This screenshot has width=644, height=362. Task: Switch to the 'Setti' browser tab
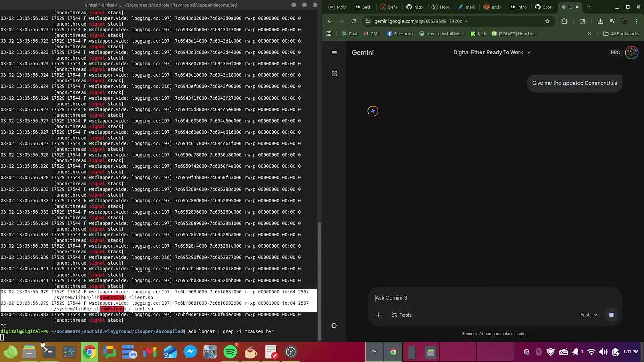364,7
